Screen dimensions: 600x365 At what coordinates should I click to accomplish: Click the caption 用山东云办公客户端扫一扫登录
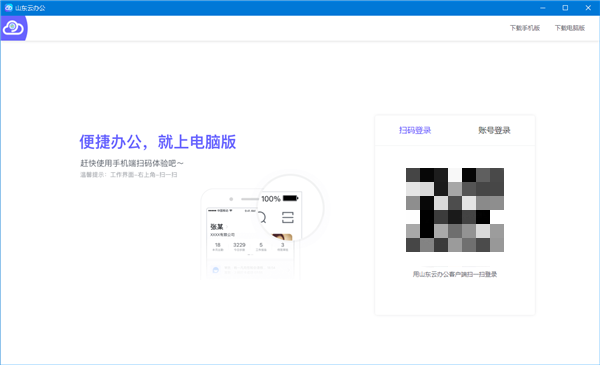tap(455, 274)
